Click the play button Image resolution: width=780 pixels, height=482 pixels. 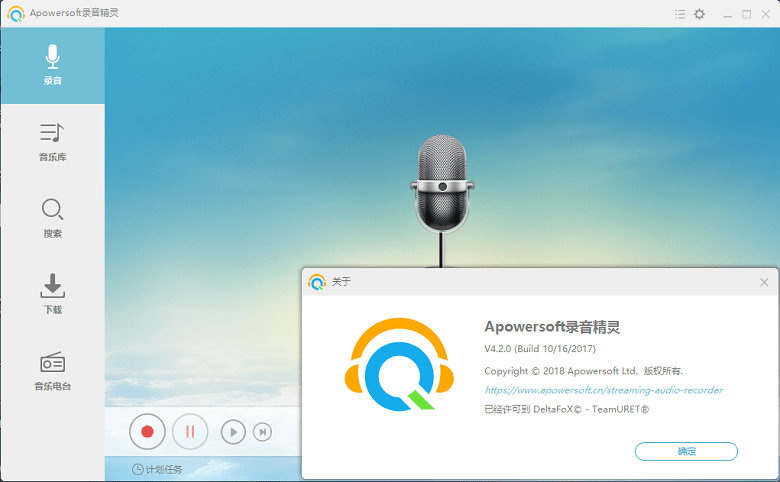233,432
